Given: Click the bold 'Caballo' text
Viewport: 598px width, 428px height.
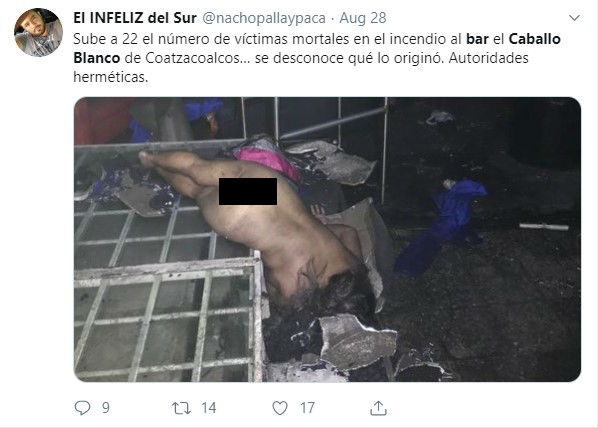Looking at the screenshot, I should point(535,39).
